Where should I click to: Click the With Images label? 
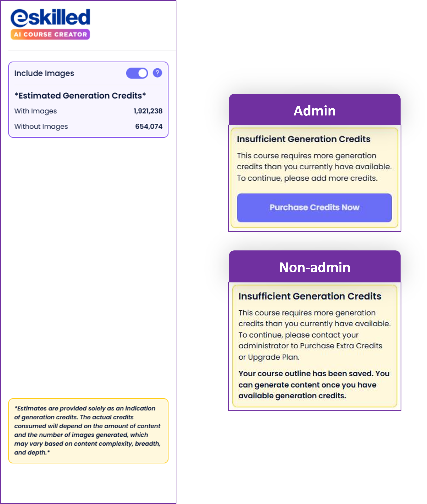pyautogui.click(x=36, y=111)
